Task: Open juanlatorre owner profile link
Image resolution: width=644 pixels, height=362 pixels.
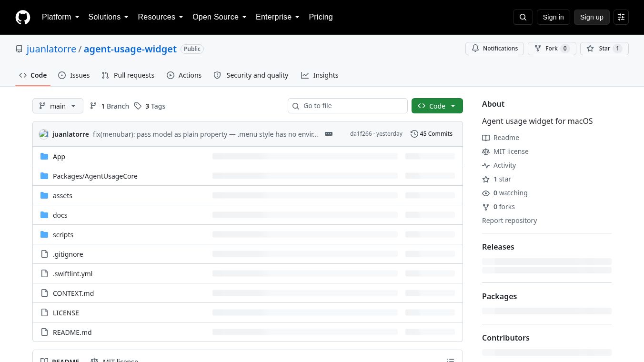Action: coord(51,49)
